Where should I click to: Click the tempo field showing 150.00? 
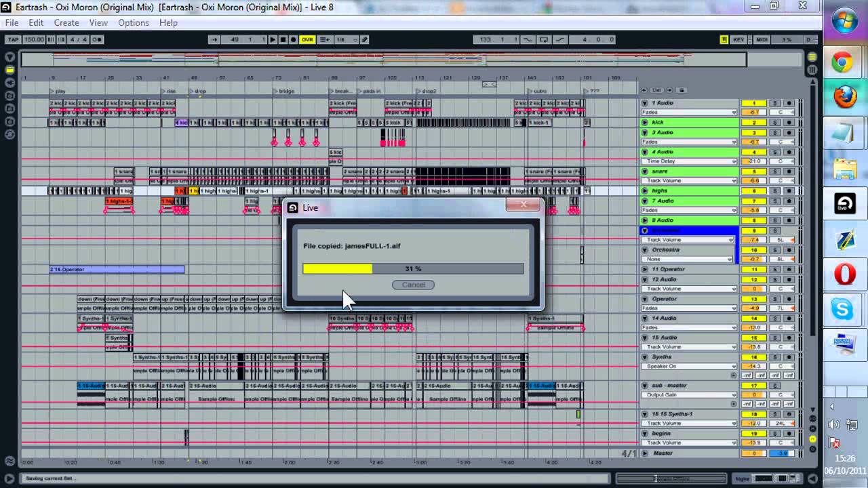coord(33,39)
